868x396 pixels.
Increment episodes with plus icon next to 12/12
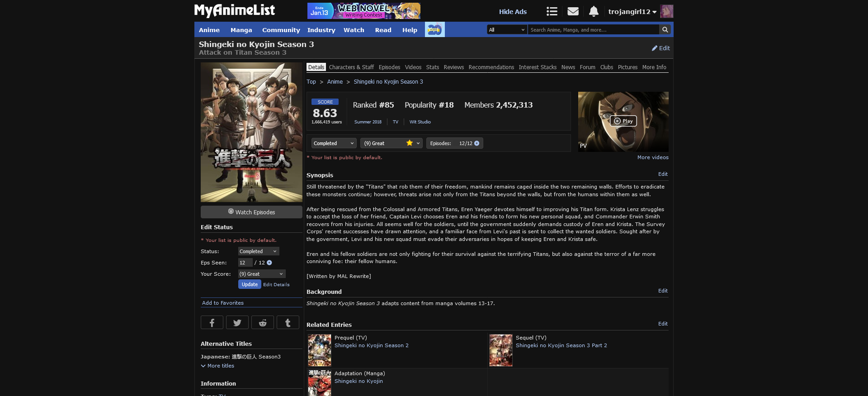coord(476,143)
